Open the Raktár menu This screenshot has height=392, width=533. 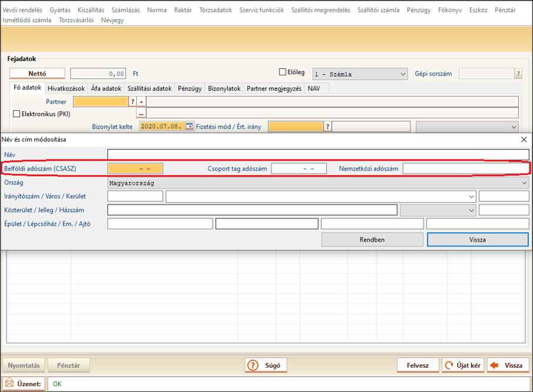(183, 10)
